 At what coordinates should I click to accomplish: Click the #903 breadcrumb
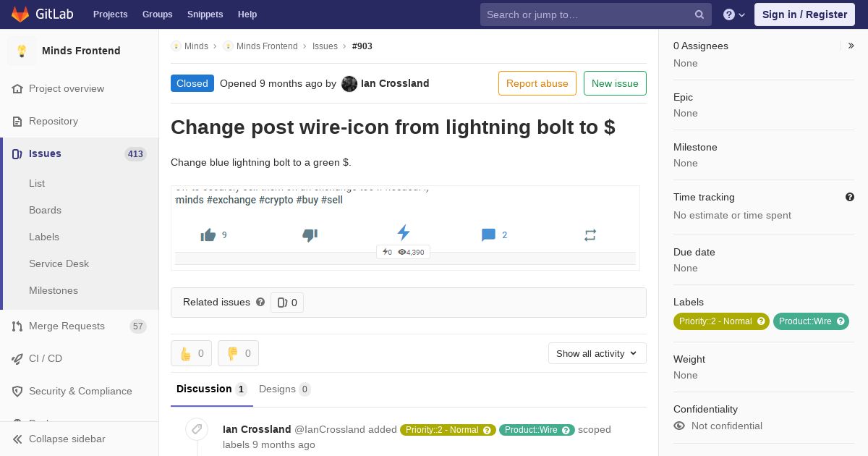pos(362,46)
